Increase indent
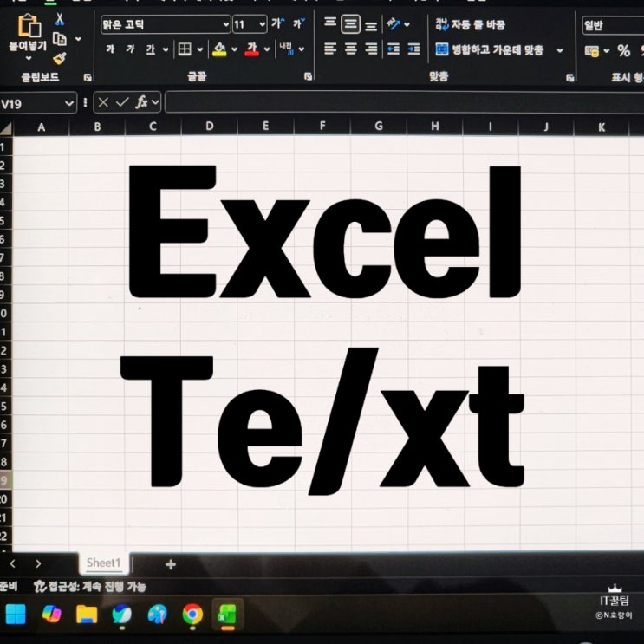The image size is (644, 644). pyautogui.click(x=414, y=49)
